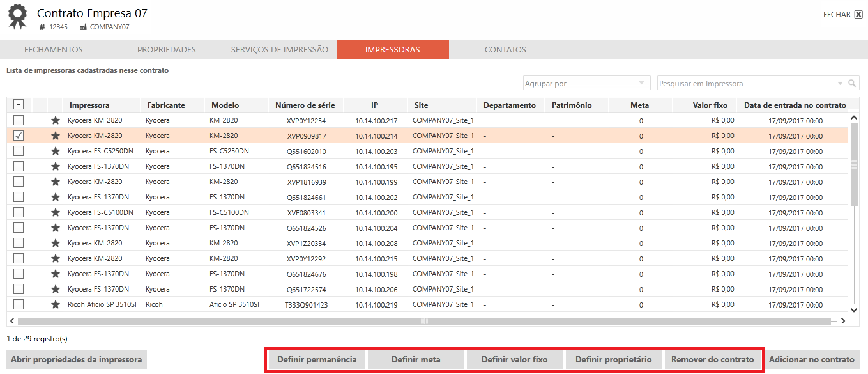The image size is (868, 374).
Task: Click star icon for Kyocera FS-C5100DN row
Action: [x=56, y=212]
